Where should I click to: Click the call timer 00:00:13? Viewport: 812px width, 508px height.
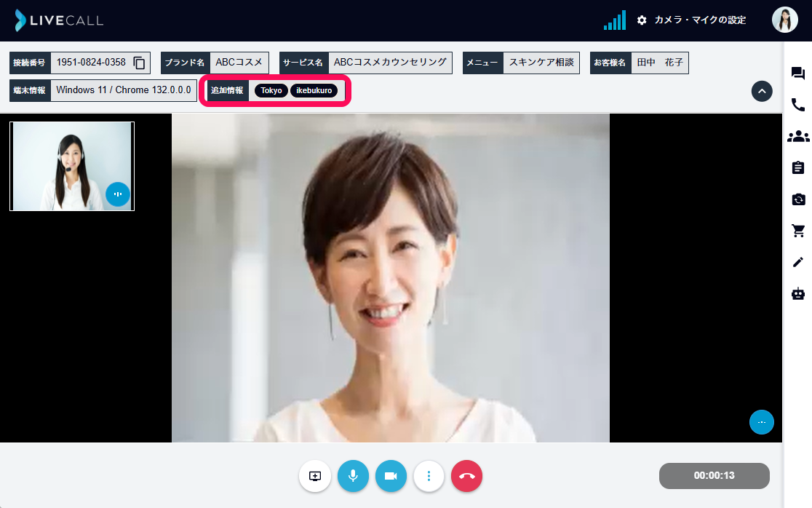(x=714, y=475)
